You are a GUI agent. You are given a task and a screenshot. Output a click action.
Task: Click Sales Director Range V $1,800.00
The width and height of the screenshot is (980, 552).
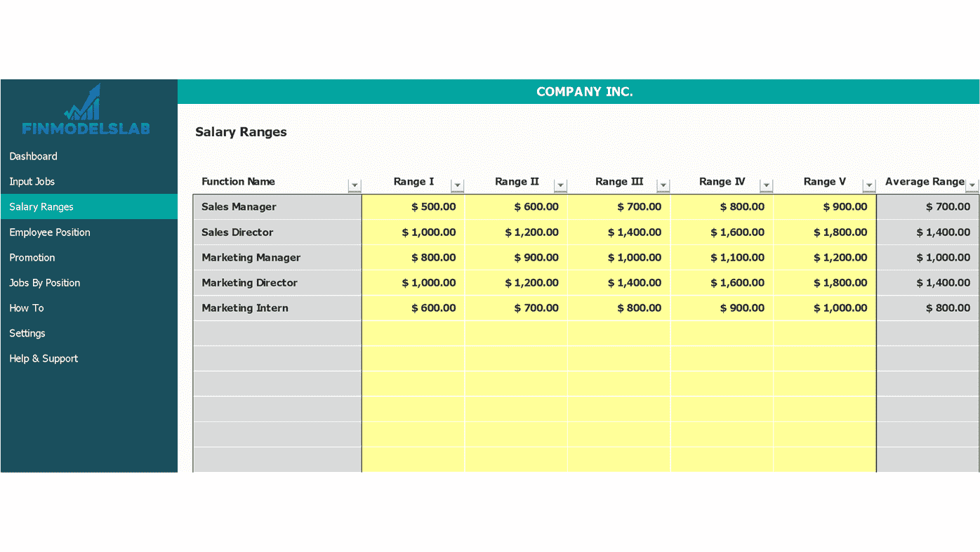[x=825, y=232]
